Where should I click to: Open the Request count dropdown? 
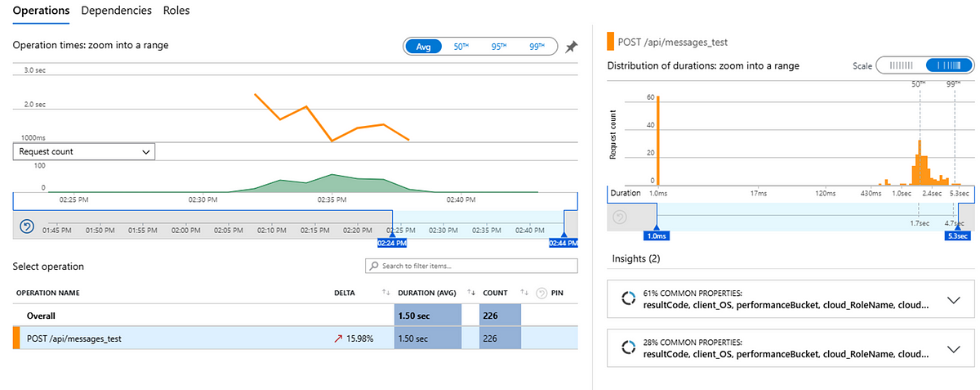[84, 152]
